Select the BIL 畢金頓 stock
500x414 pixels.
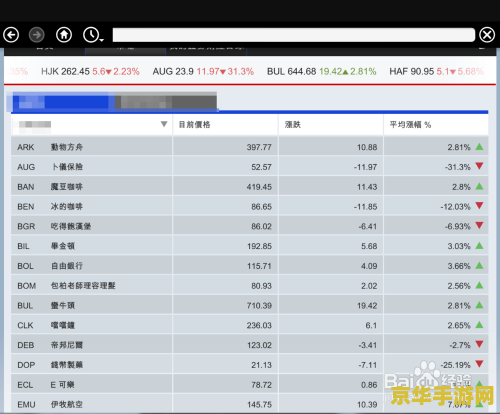click(x=250, y=246)
